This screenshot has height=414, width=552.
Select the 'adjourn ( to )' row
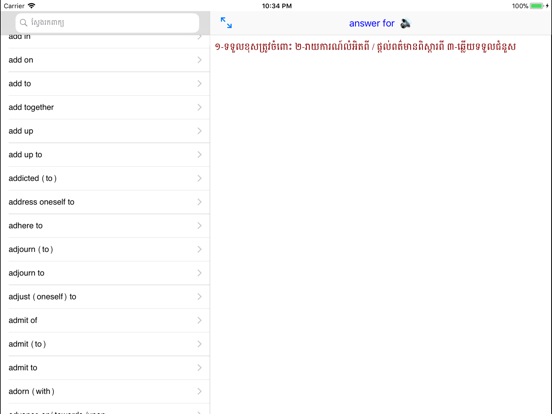point(105,249)
